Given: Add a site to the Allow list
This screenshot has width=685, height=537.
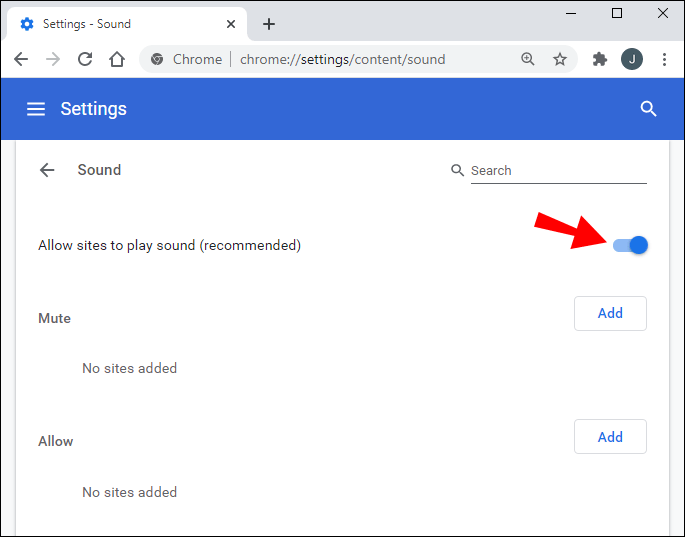Looking at the screenshot, I should tap(610, 437).
